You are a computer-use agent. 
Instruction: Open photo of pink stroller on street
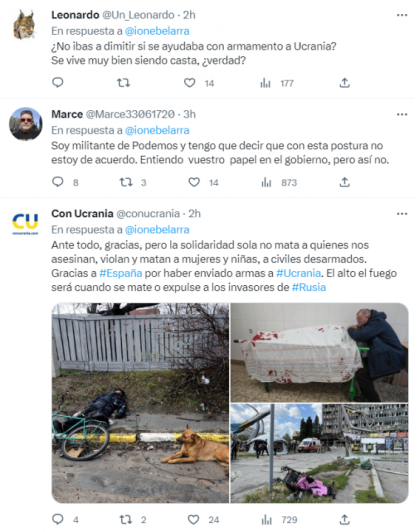319,453
